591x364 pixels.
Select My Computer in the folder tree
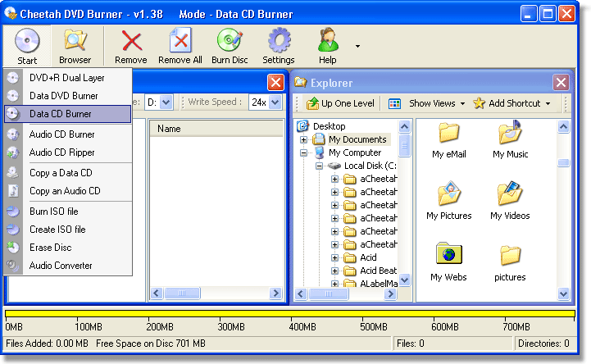355,152
